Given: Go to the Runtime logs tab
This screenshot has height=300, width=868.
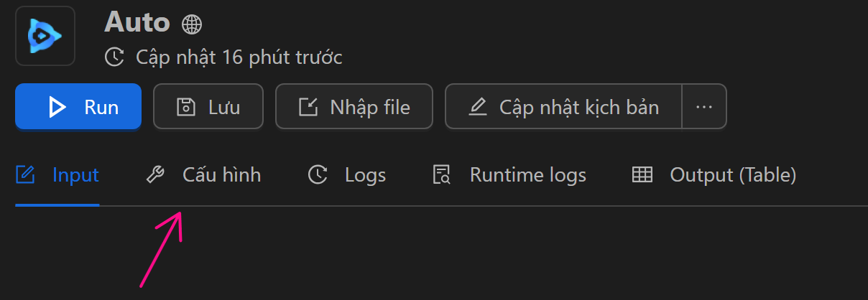Looking at the screenshot, I should [527, 174].
